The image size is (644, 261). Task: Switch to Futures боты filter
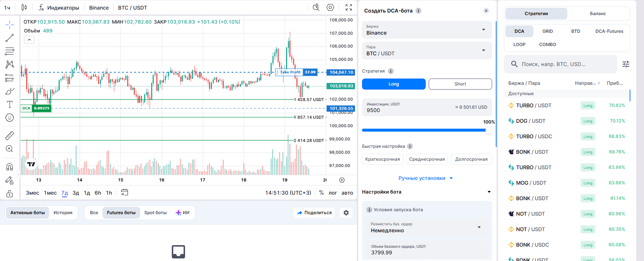(121, 213)
